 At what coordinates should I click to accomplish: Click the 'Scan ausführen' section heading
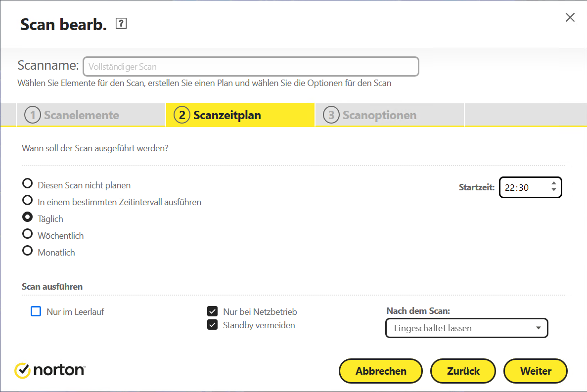click(x=52, y=287)
